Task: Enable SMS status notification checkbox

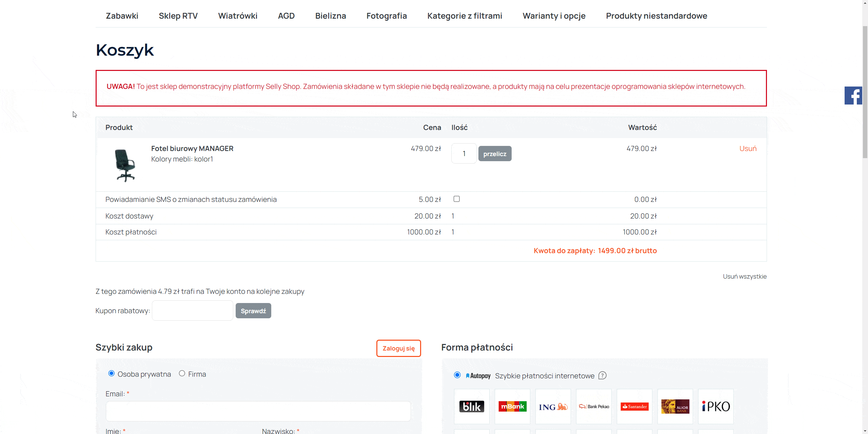Action: click(x=457, y=199)
